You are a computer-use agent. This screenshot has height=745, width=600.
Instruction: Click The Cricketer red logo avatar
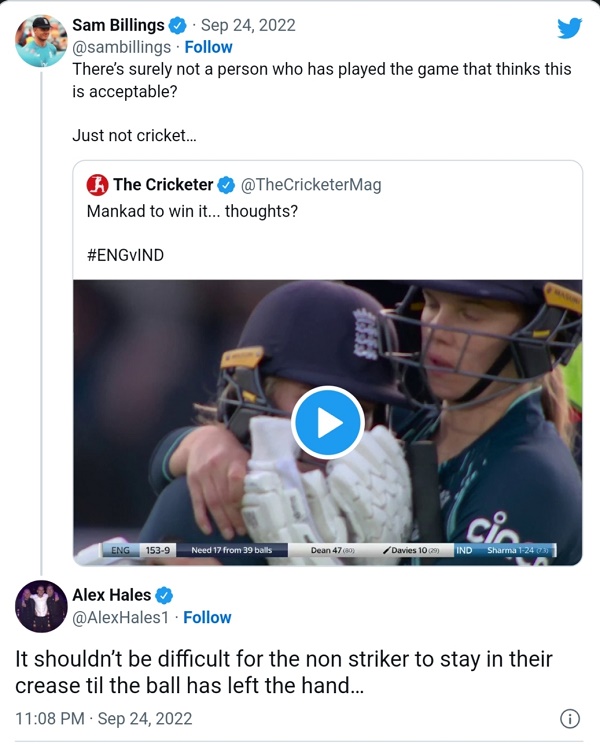pyautogui.click(x=97, y=185)
